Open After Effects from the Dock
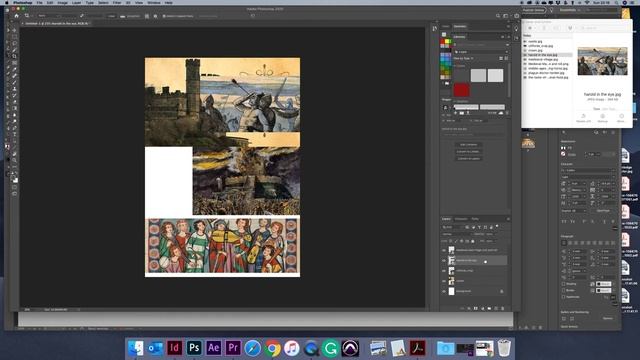 (213, 348)
